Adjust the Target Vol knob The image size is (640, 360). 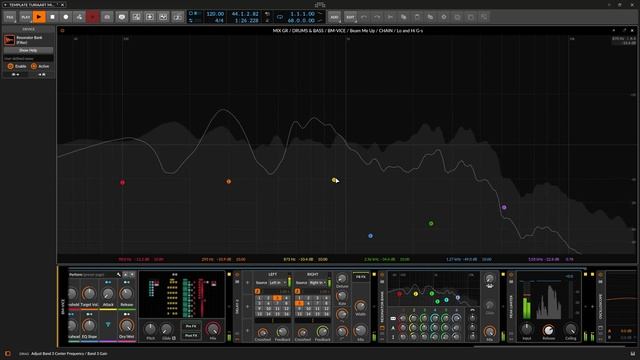89,294
